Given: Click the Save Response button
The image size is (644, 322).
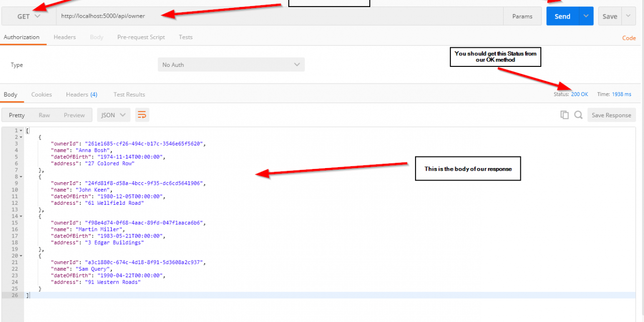Looking at the screenshot, I should 611,115.
